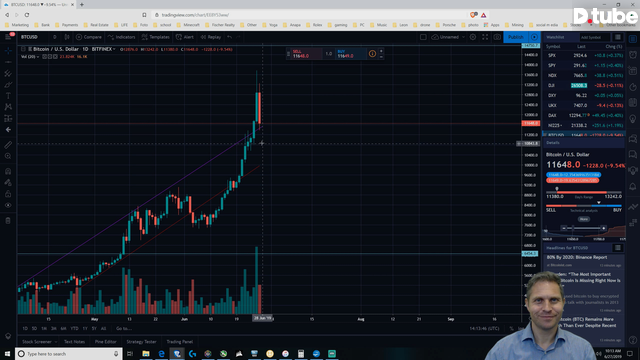The height and width of the screenshot is (360, 640).
Task: Select NI225 in the watchlist
Action: tap(584, 125)
